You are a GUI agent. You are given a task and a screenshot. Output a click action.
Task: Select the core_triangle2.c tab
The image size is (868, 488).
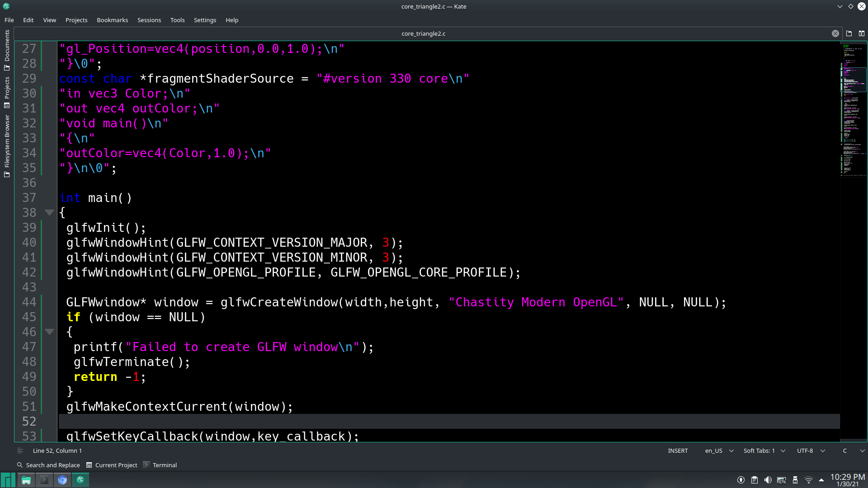[x=423, y=33]
